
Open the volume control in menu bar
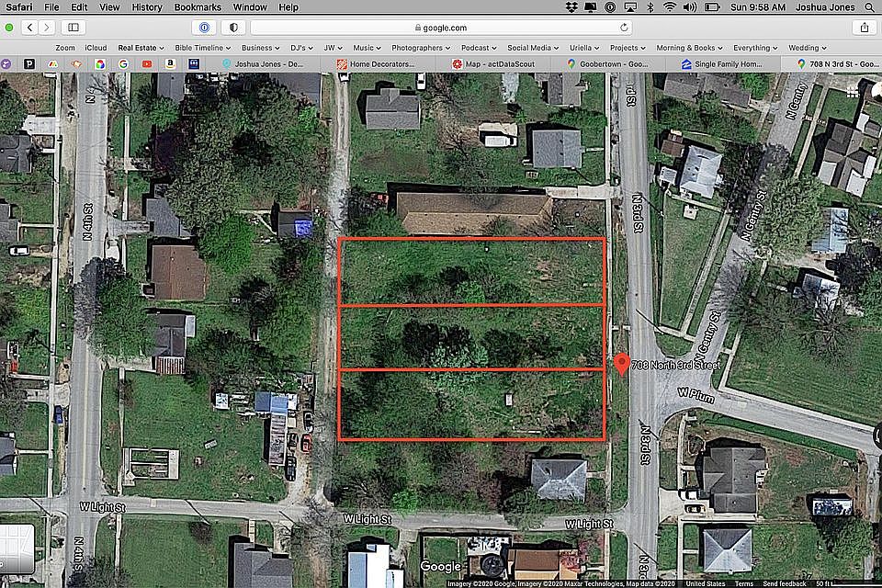(690, 7)
